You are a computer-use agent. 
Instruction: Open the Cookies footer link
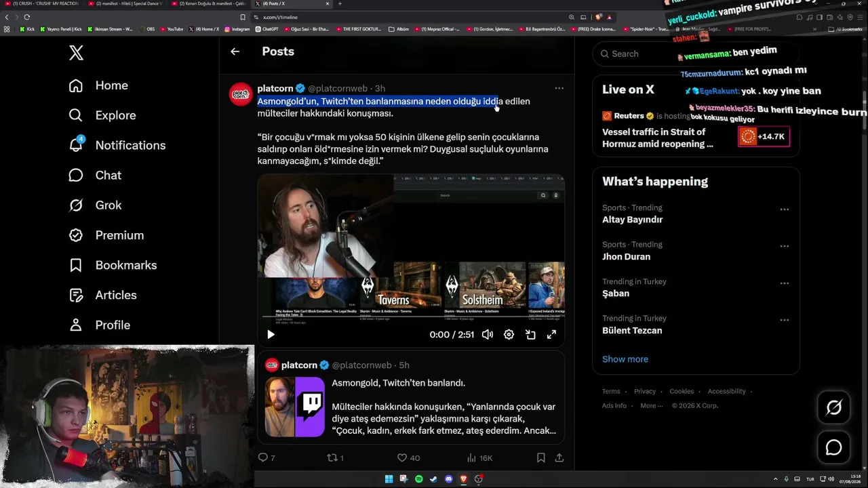coord(682,391)
